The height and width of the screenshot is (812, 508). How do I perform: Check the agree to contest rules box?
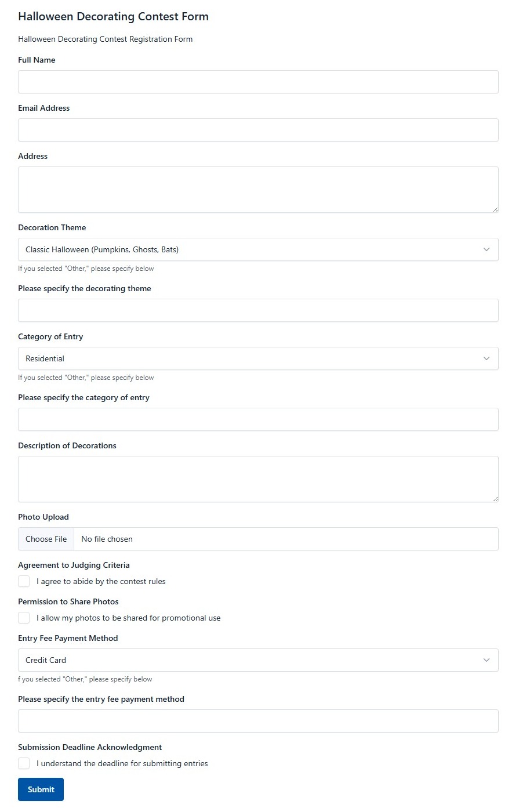pos(24,581)
